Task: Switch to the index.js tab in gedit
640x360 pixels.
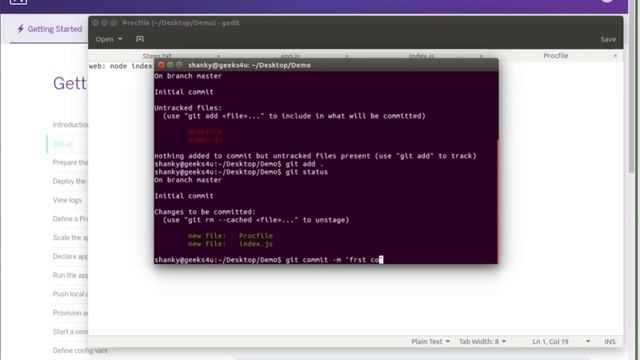Action: pos(421,56)
